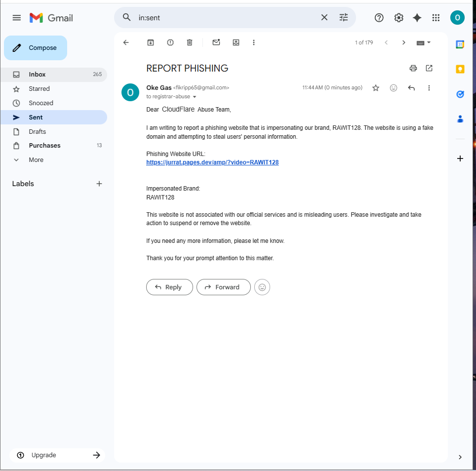The width and height of the screenshot is (476, 471).
Task: Open Google Tasks side panel
Action: (460, 94)
